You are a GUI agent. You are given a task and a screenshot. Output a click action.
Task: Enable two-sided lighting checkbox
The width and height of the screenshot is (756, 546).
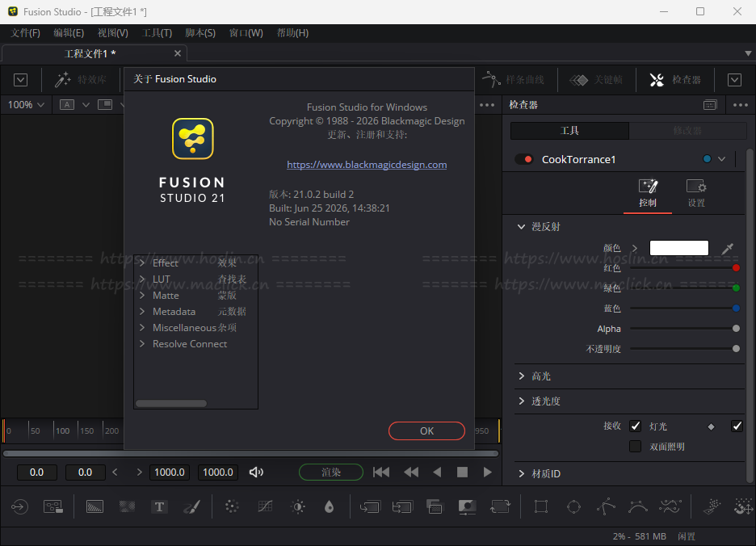point(635,446)
